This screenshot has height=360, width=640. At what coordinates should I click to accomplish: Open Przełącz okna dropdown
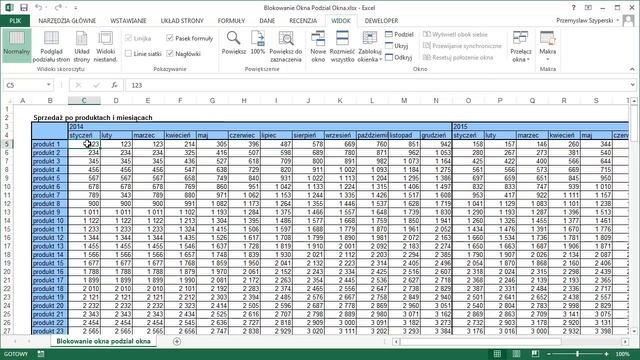point(520,47)
